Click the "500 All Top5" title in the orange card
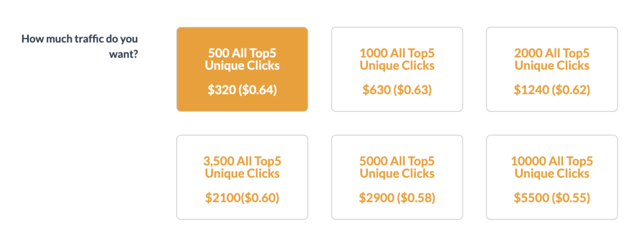The height and width of the screenshot is (242, 644). click(x=242, y=53)
